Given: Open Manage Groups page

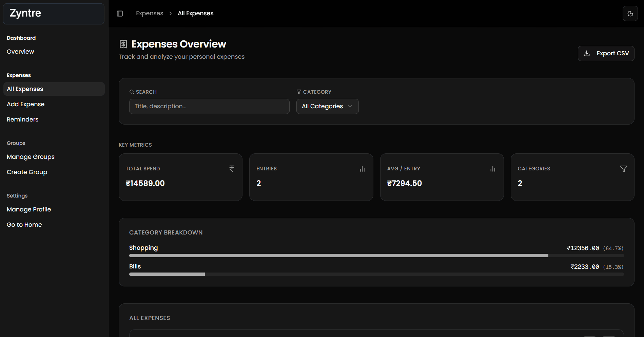Looking at the screenshot, I should click(x=31, y=157).
